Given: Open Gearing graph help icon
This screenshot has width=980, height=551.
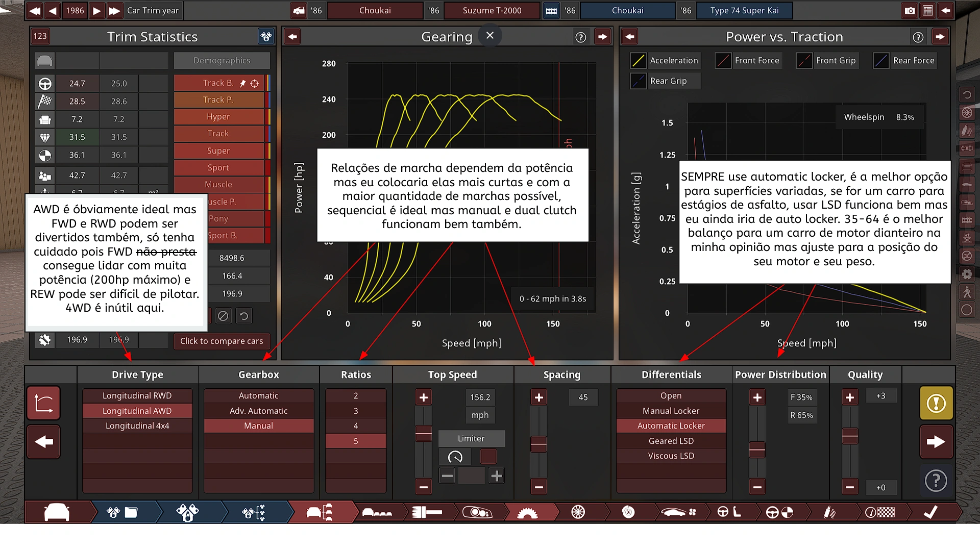Looking at the screenshot, I should [x=580, y=37].
